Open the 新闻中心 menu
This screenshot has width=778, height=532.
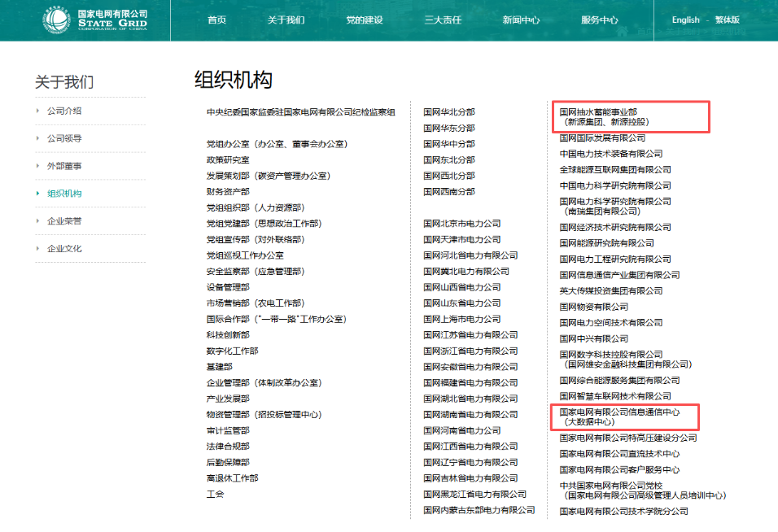pos(521,20)
